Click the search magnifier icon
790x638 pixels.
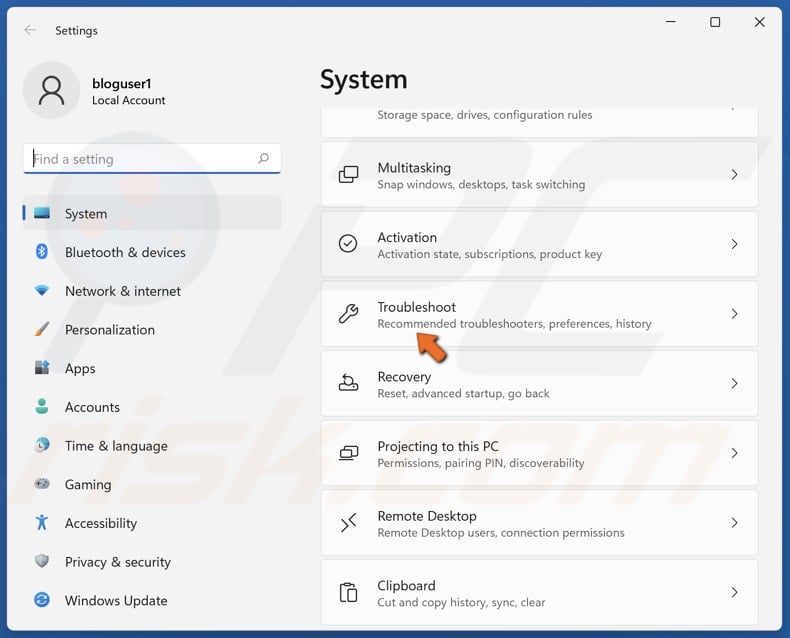click(264, 158)
